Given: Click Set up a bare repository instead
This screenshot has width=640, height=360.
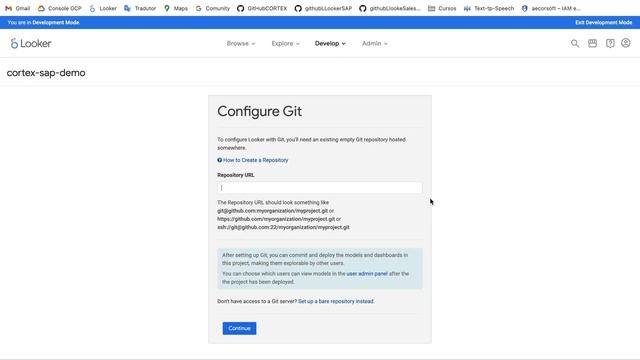Looking at the screenshot, I should point(336,301).
